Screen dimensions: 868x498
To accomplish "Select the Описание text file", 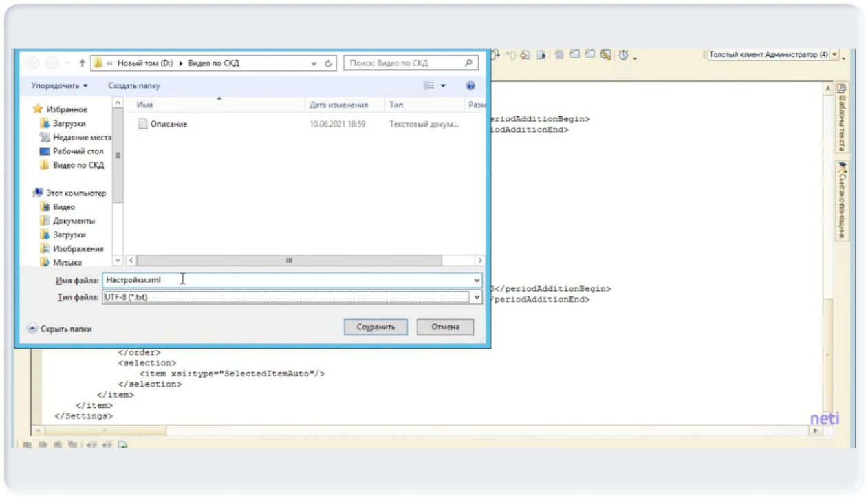I will pyautogui.click(x=169, y=124).
